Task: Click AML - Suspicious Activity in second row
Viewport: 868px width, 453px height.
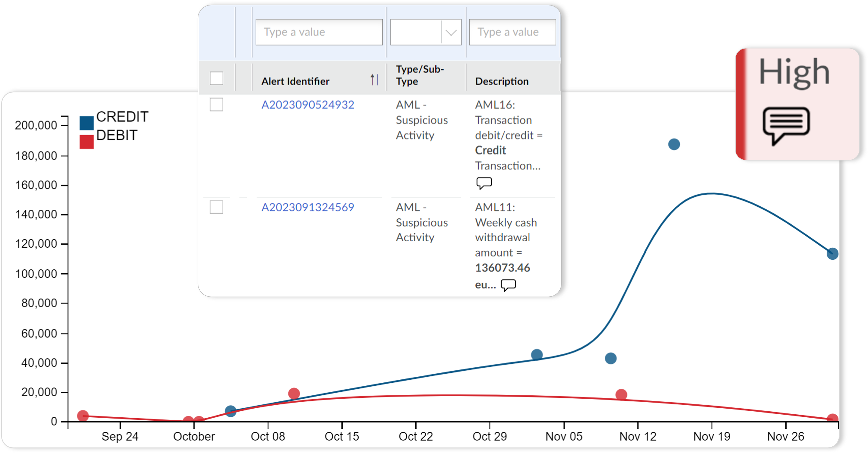Action: pos(422,222)
